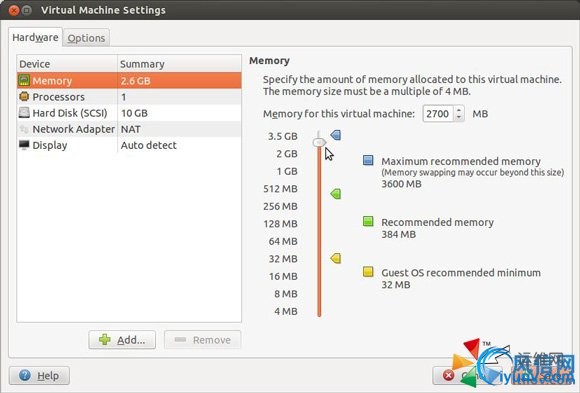Click the 1 GB scale label
This screenshot has height=393, width=580.
coord(287,171)
